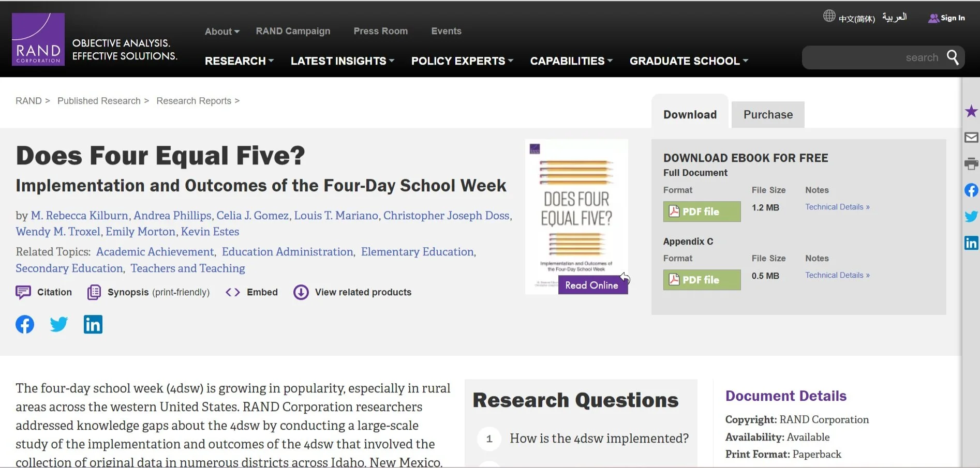The width and height of the screenshot is (980, 468).
Task: Go to Published Research breadcrumb
Action: coord(99,101)
